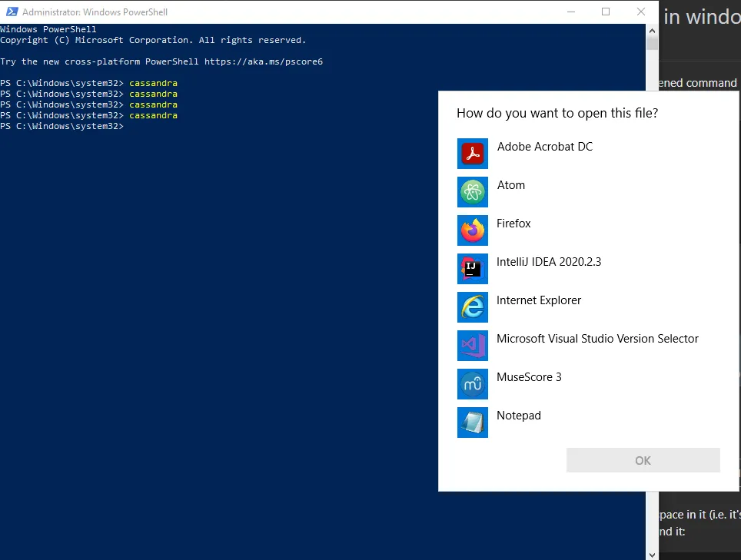The width and height of the screenshot is (741, 560).
Task: Click 'IntelliJ IDEA 2020.2.3' label
Action: tap(549, 262)
